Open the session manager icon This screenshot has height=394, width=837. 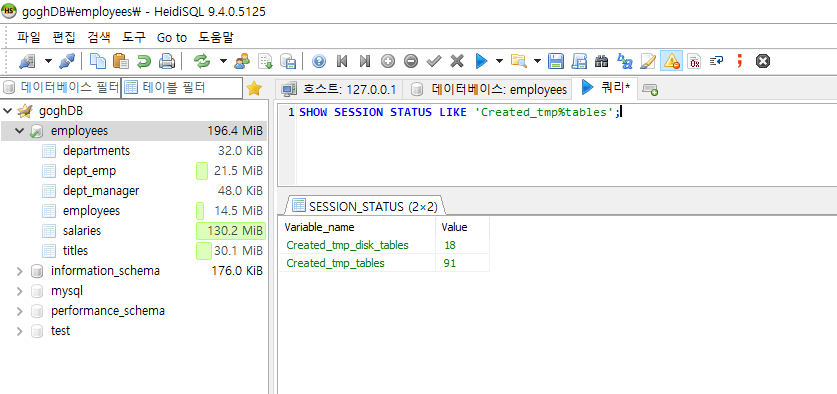[x=27, y=61]
